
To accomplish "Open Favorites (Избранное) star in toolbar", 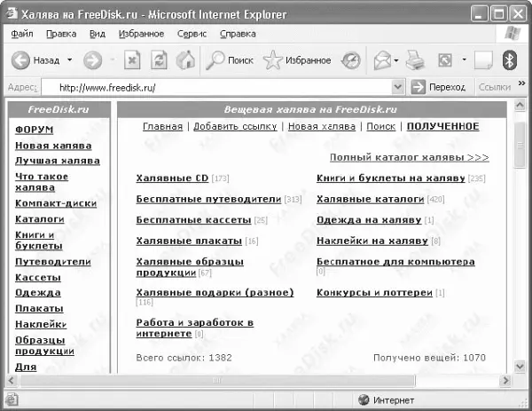I will 297,60.
